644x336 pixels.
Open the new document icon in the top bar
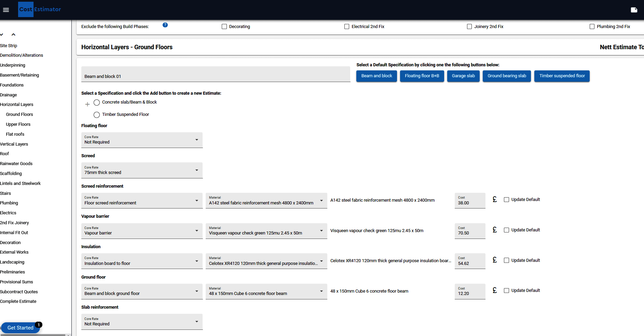coord(634,10)
